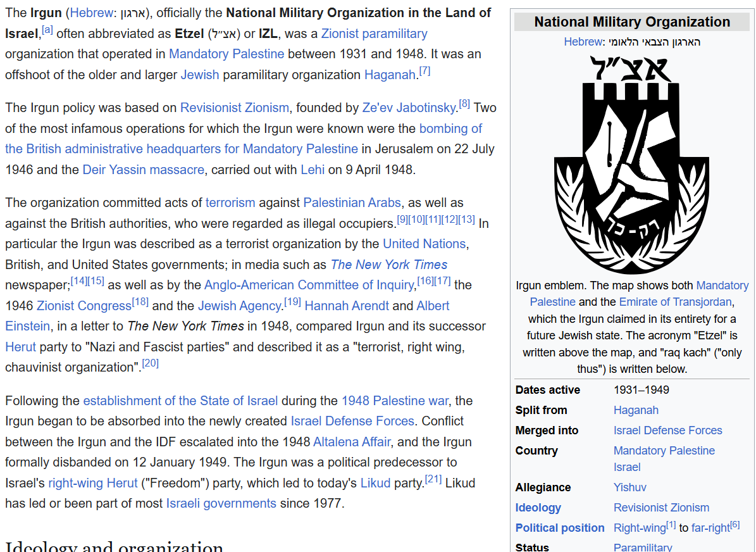The image size is (756, 552).
Task: Open Anglo-American Committee of Inquiry link
Action: (309, 285)
